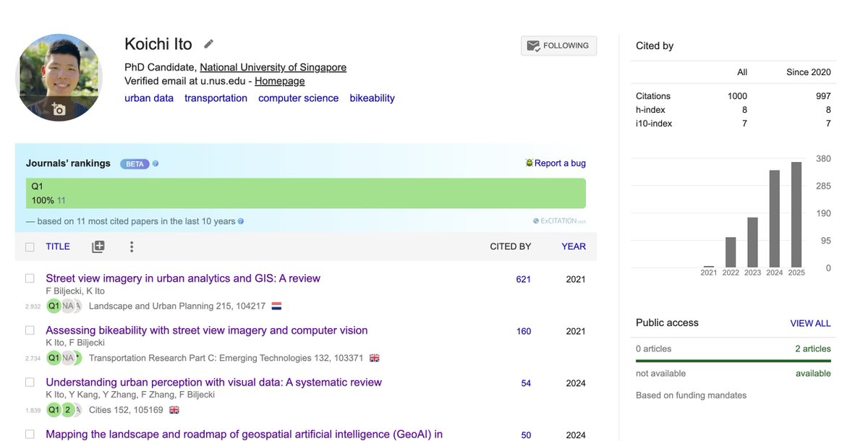Click the bug icon beside Report a bug
This screenshot has width=868, height=441.
[x=529, y=163]
